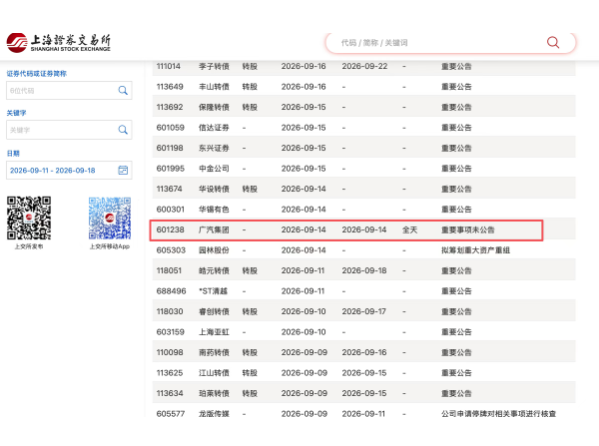Click the 113649 丰山转债 row

(x=364, y=87)
